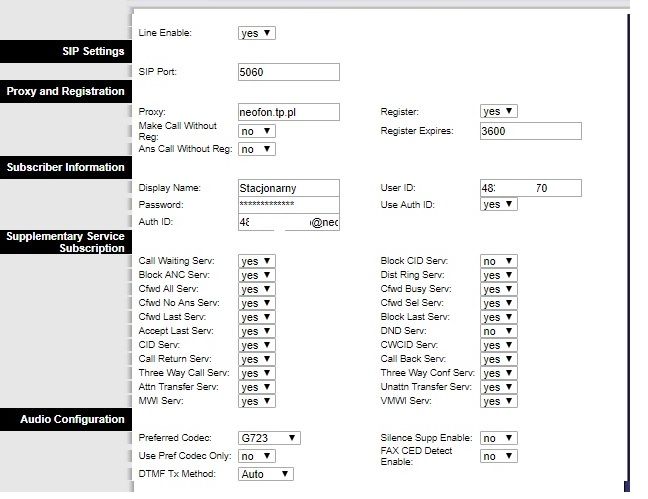
Task: Open the Block CID Serv dropdown
Action: (498, 261)
